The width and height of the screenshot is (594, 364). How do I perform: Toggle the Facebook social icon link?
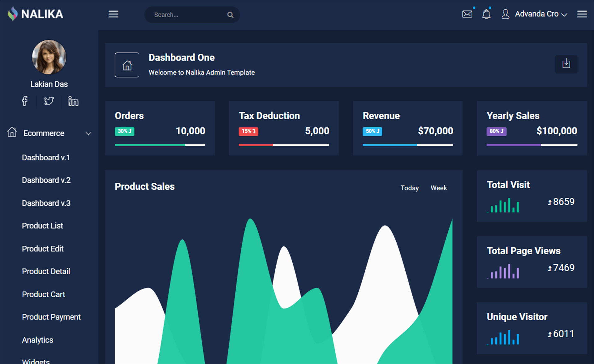(24, 101)
